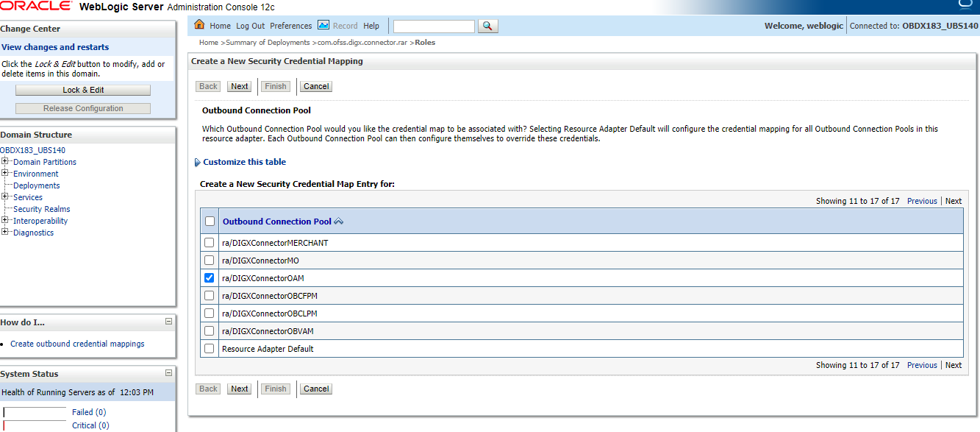Click the search magnifier button

(x=487, y=26)
